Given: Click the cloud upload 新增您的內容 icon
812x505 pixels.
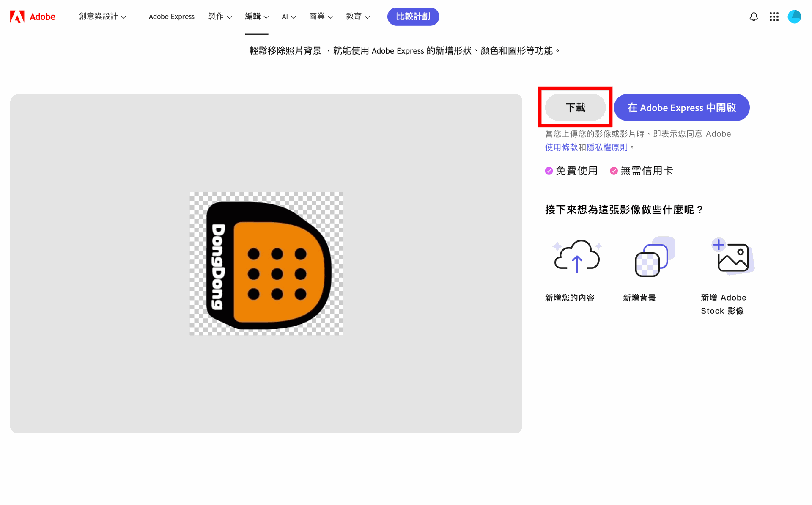Looking at the screenshot, I should click(577, 256).
